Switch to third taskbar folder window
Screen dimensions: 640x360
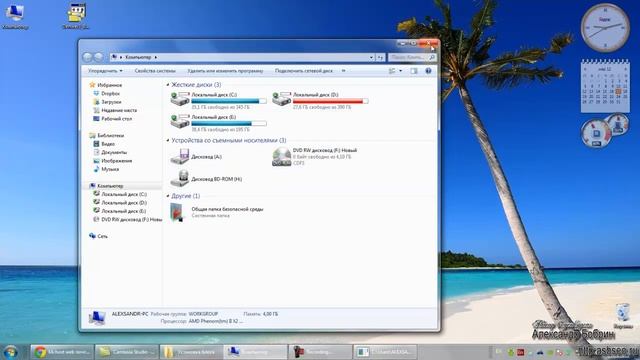[x=191, y=352]
